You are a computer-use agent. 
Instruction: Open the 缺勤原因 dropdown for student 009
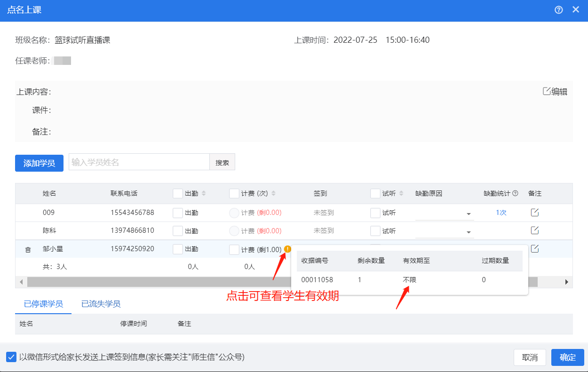pyautogui.click(x=469, y=214)
